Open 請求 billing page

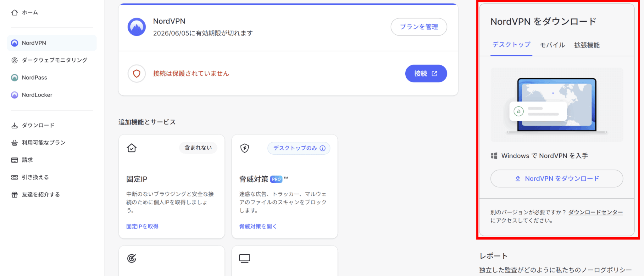(x=27, y=160)
